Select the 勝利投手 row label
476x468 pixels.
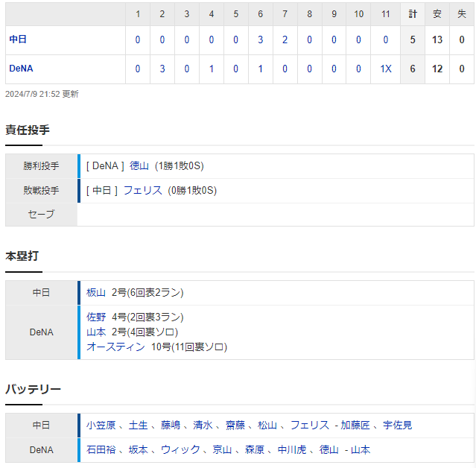[41, 166]
